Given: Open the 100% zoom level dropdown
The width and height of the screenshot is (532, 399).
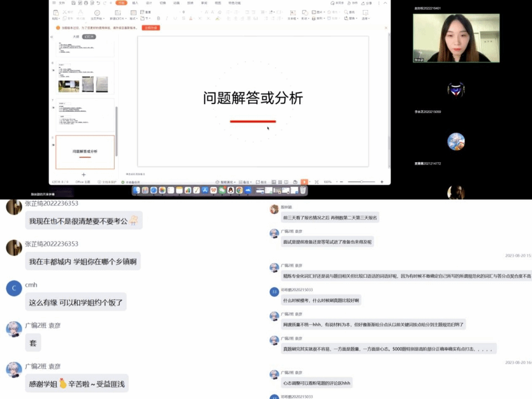Looking at the screenshot, I should tap(328, 182).
